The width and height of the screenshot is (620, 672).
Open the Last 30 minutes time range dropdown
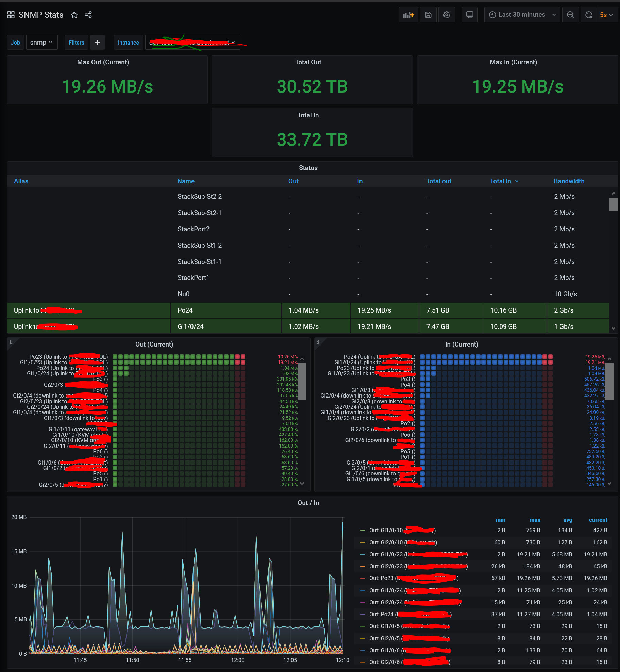coord(522,15)
